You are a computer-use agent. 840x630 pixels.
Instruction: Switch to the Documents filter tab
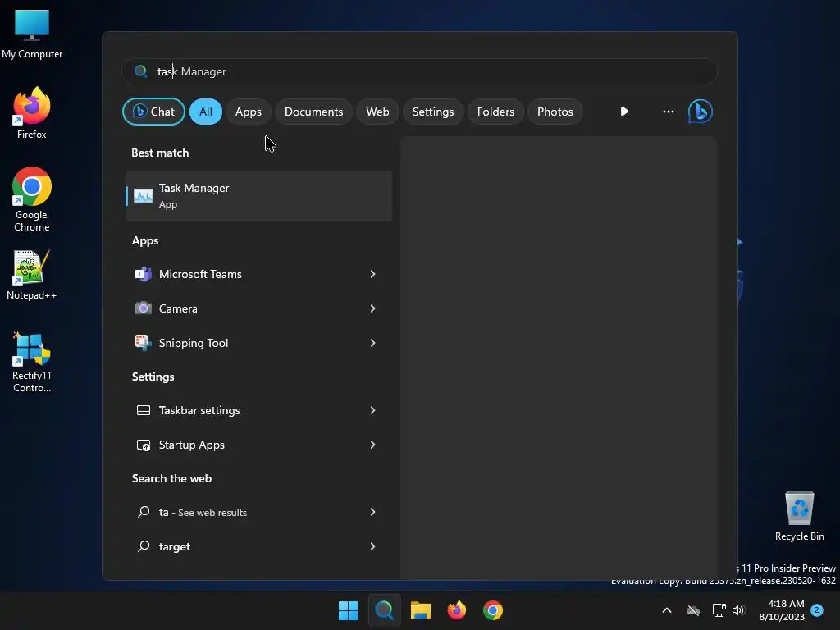click(x=313, y=112)
